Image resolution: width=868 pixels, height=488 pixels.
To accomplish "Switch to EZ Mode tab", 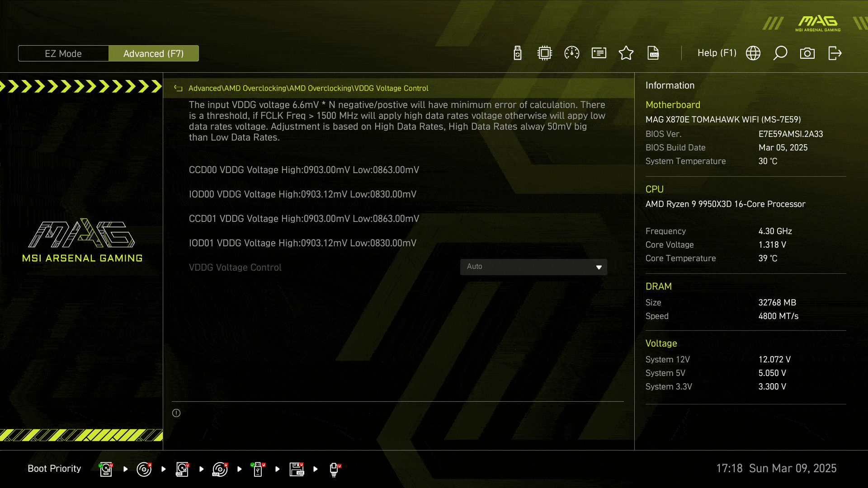I will [63, 53].
